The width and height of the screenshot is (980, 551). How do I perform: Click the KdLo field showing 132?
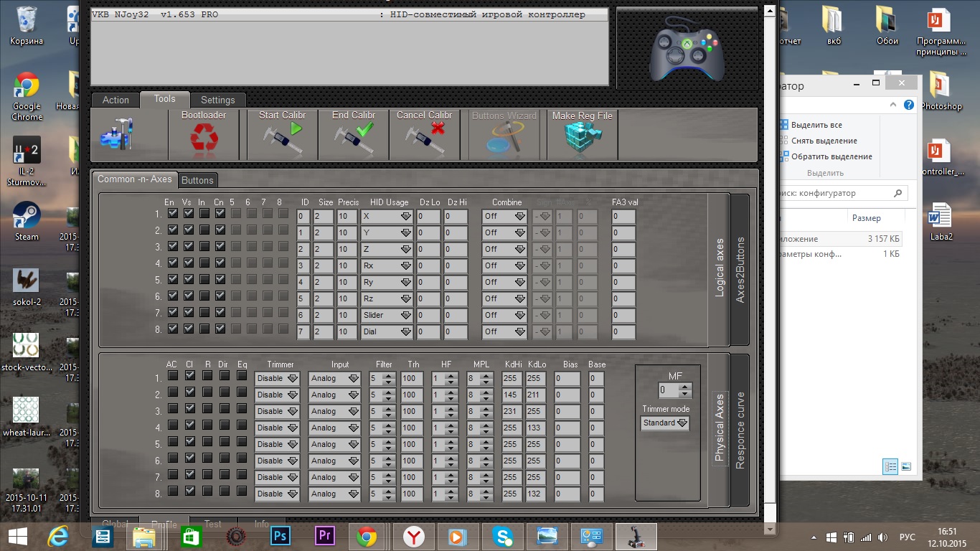pyautogui.click(x=536, y=494)
